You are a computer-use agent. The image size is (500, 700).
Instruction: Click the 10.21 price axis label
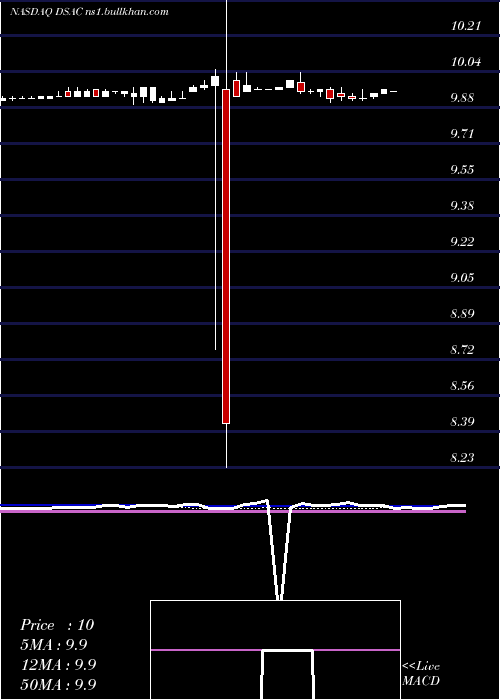pyautogui.click(x=466, y=26)
